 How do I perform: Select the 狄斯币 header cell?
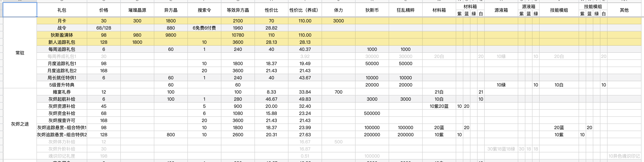pyautogui.click(x=372, y=10)
